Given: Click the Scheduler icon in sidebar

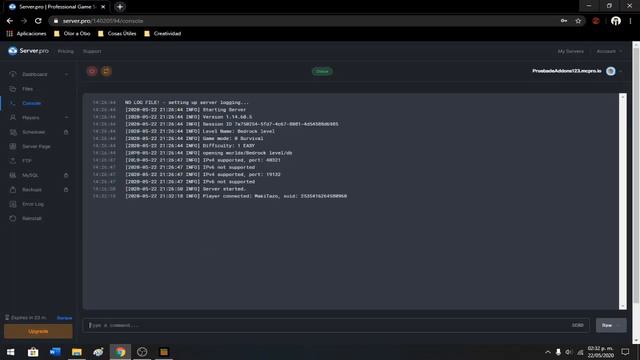Looking at the screenshot, I should pos(13,132).
